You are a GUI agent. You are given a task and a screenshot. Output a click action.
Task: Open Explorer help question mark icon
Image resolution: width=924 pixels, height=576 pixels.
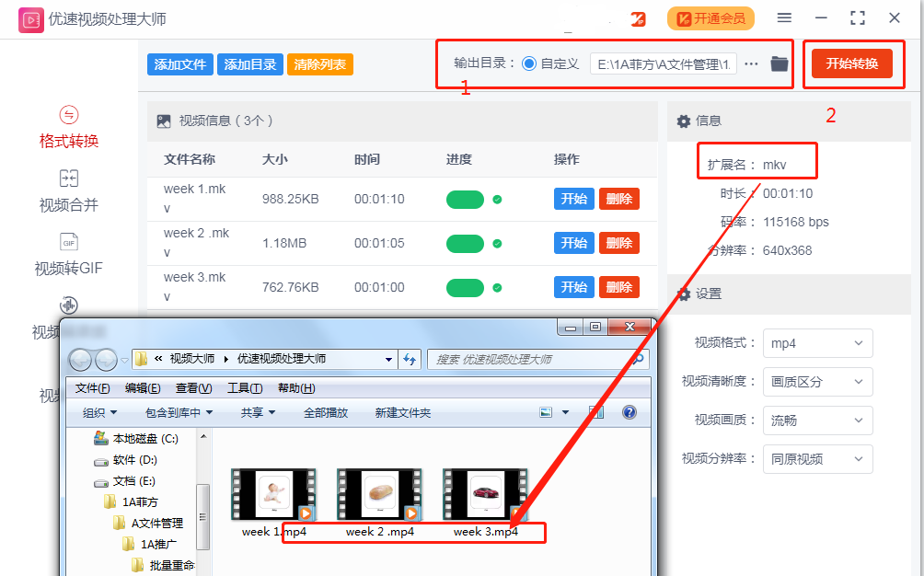click(629, 412)
